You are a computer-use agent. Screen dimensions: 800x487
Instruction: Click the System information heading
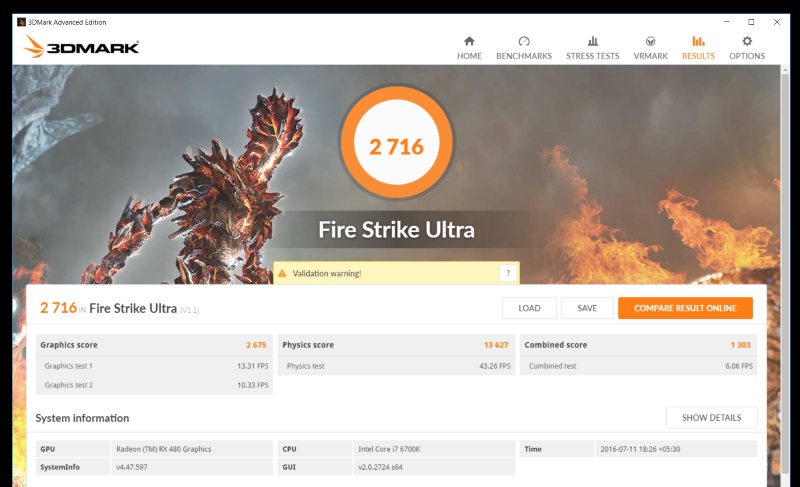pos(82,418)
